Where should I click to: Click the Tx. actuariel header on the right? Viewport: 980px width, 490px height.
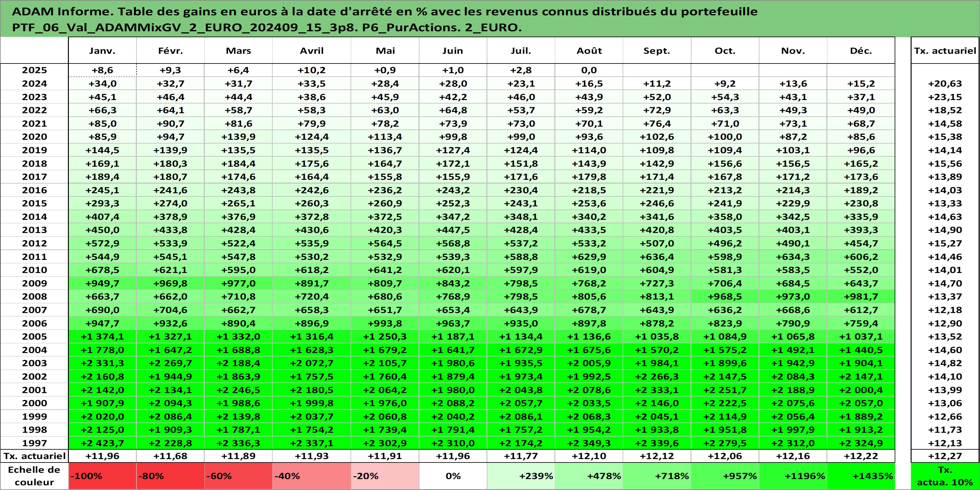(945, 51)
